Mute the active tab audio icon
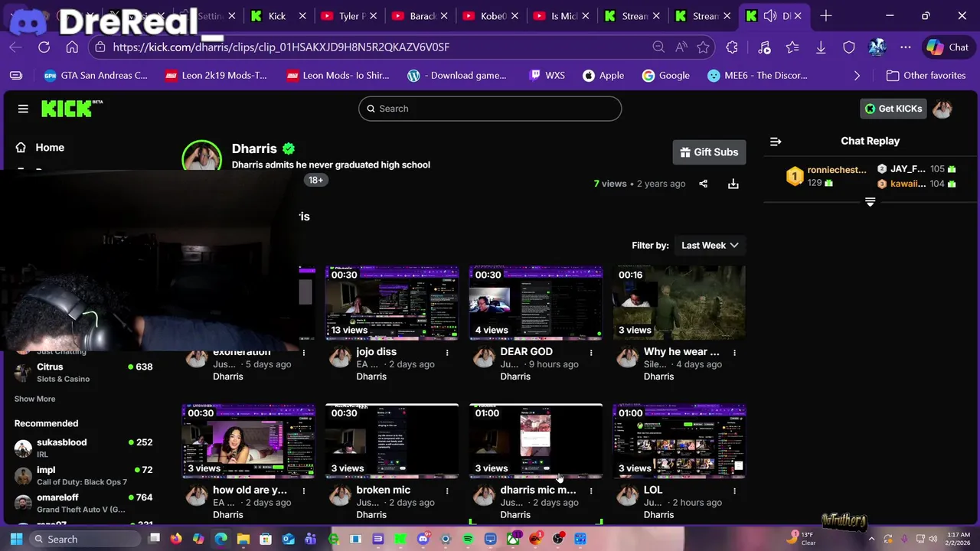Image resolution: width=980 pixels, height=551 pixels. 770,16
